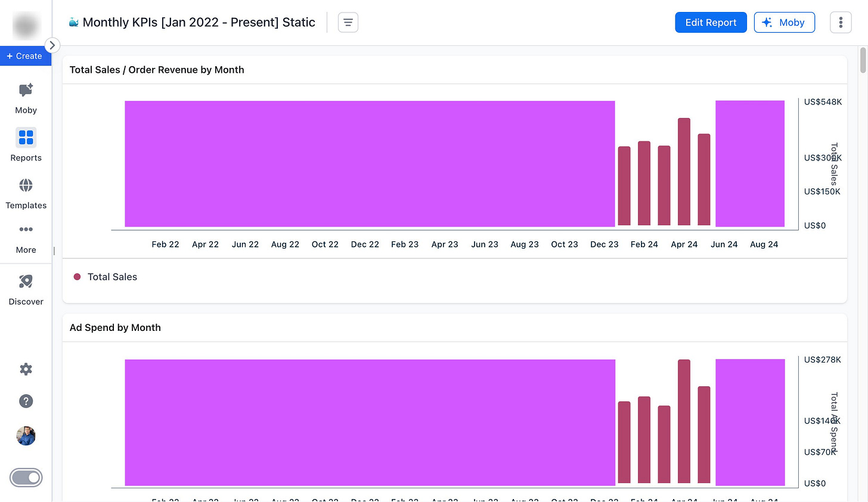Click the Monthly KPIs report title

[199, 22]
